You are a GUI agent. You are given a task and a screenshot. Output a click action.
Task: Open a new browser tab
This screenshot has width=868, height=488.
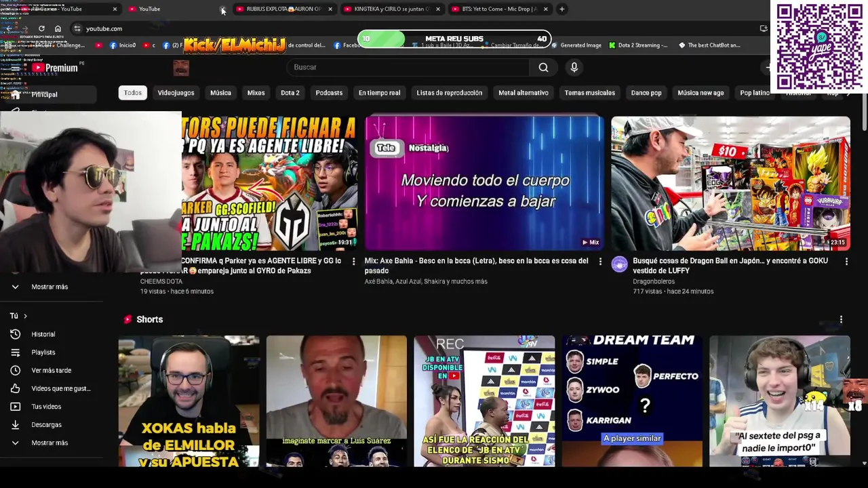coord(561,9)
